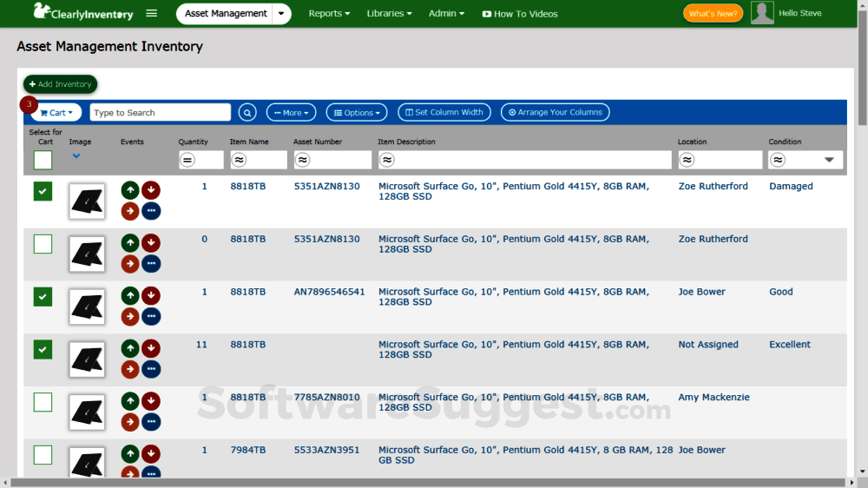Viewport: 868px width, 488px height.
Task: Click the Surface Go thumbnail in the Damaged row
Action: (87, 201)
